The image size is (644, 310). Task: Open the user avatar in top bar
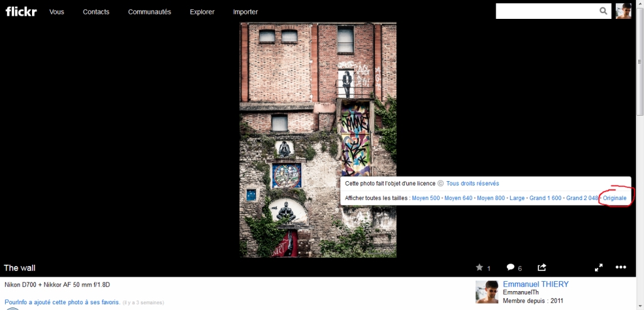click(x=623, y=11)
